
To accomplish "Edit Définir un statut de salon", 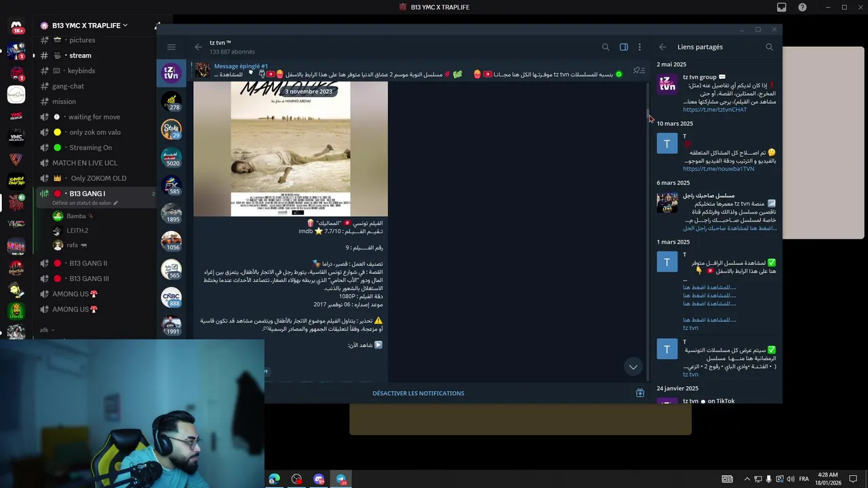I will pos(85,203).
